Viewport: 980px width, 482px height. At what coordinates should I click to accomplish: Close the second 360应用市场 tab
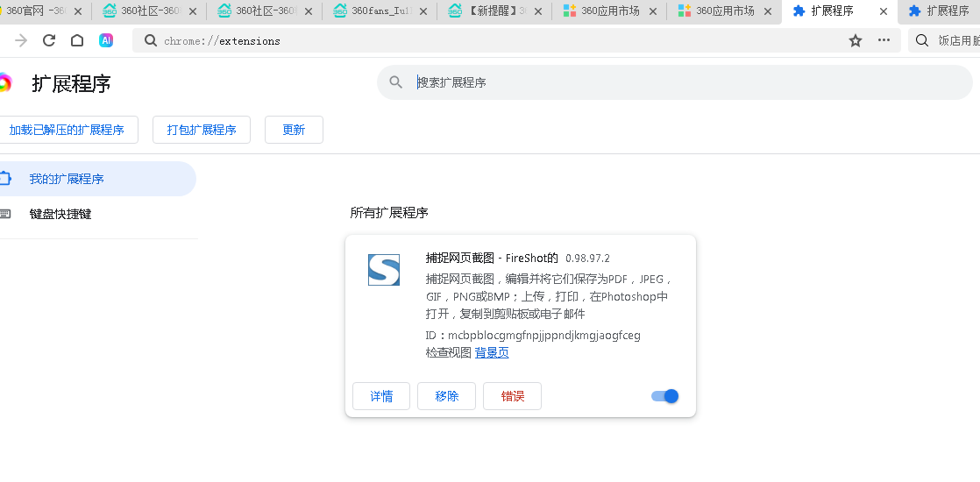tap(768, 11)
